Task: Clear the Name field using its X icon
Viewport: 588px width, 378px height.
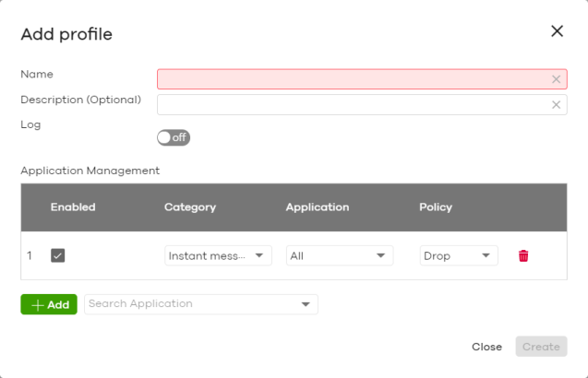Action: tap(556, 79)
